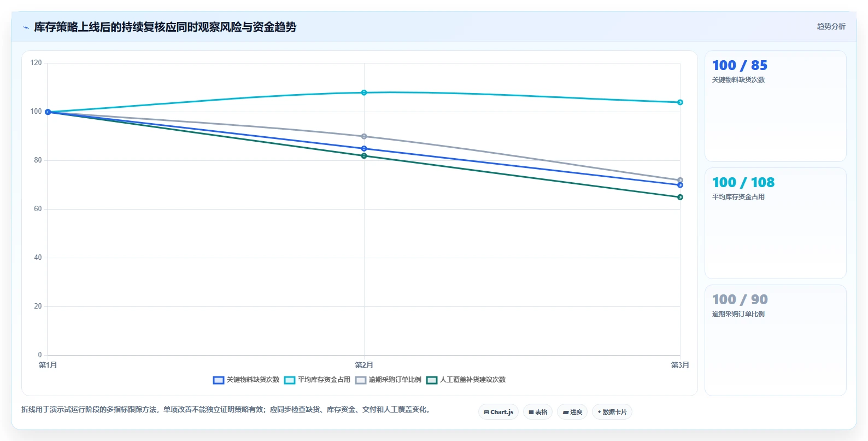Click the cyan 平均库存资金占用 legend swatch
868x441 pixels.
click(290, 380)
